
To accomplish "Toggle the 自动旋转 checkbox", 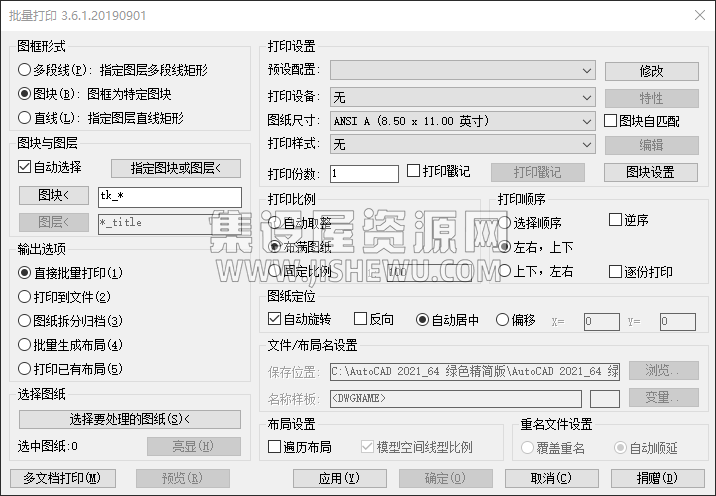I will tap(275, 320).
